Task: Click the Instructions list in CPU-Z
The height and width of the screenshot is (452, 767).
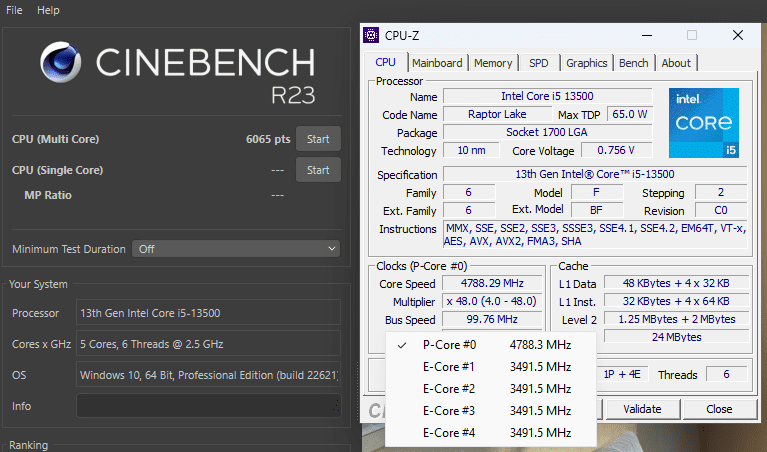Action: tap(595, 235)
